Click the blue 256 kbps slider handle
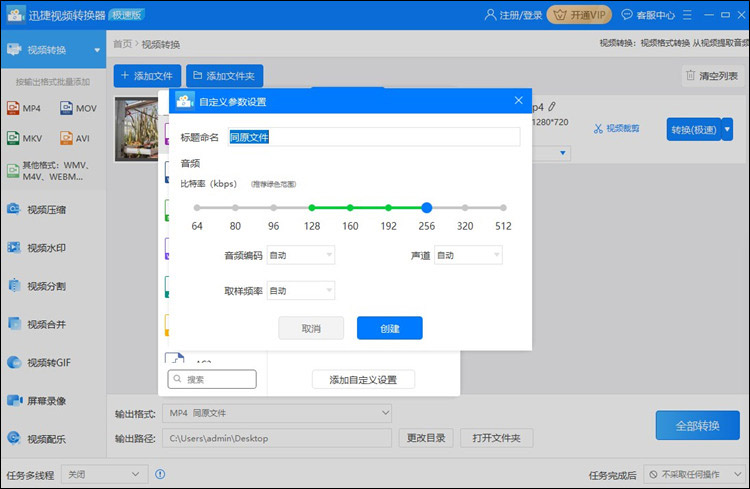This screenshot has height=489, width=750. pyautogui.click(x=427, y=208)
